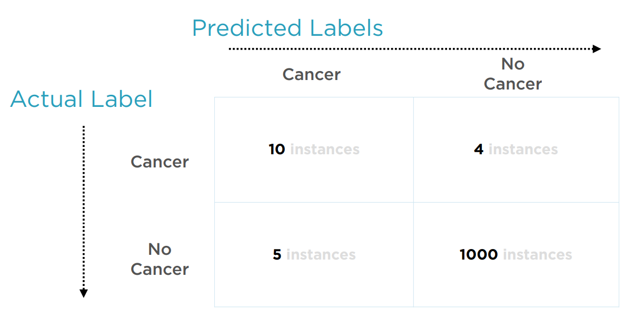This screenshot has height=318, width=644.
Task: Click the bold number 1000
Action: [479, 255]
